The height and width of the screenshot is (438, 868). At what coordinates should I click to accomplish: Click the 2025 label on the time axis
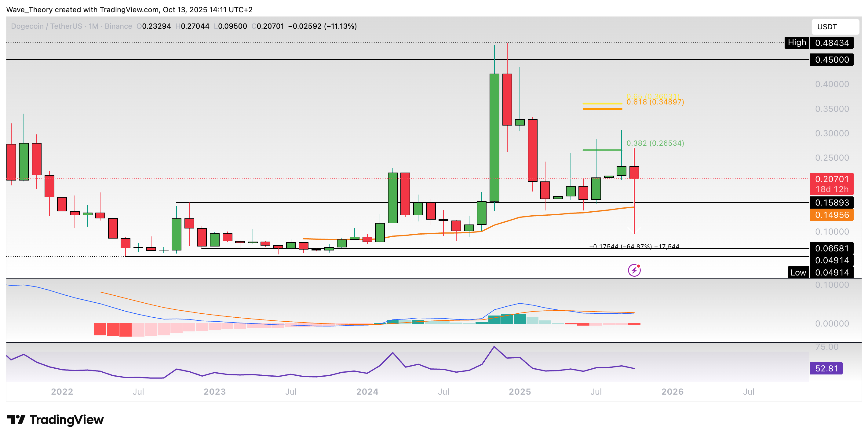tap(520, 392)
